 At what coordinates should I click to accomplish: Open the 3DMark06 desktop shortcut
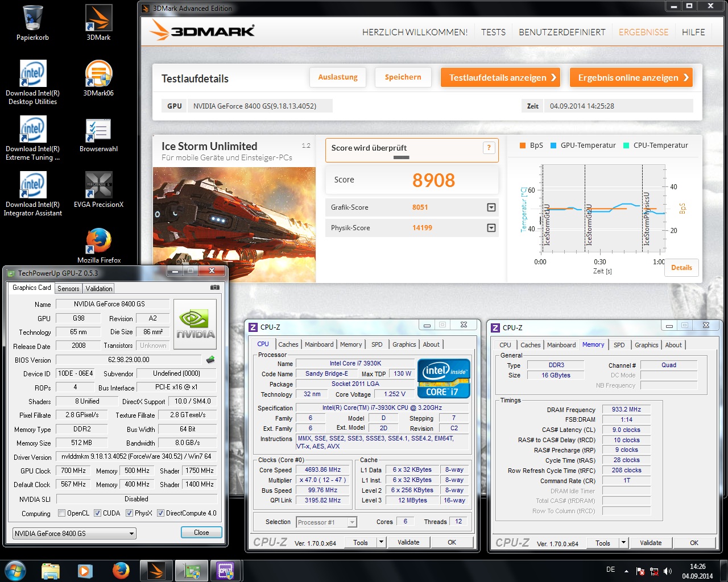[98, 78]
